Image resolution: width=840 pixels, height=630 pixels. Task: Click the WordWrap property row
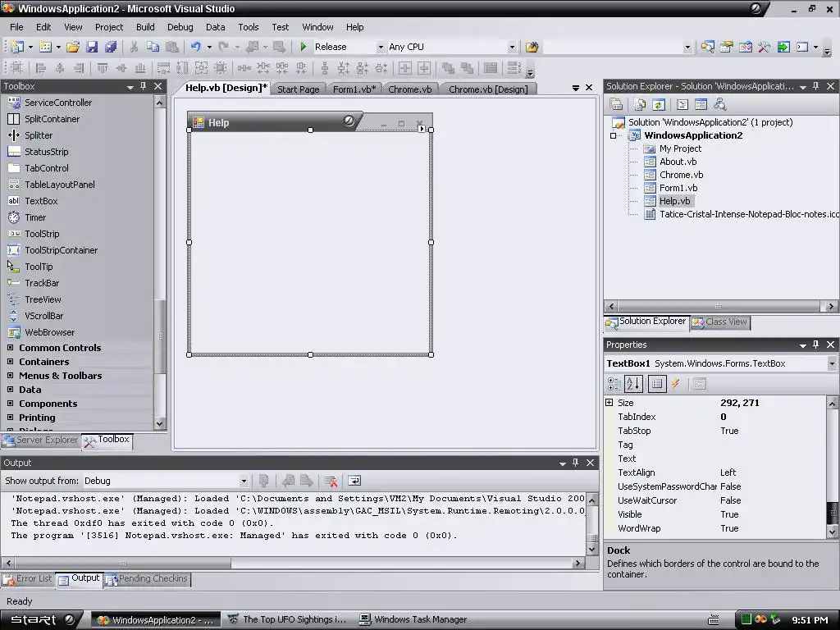715,528
